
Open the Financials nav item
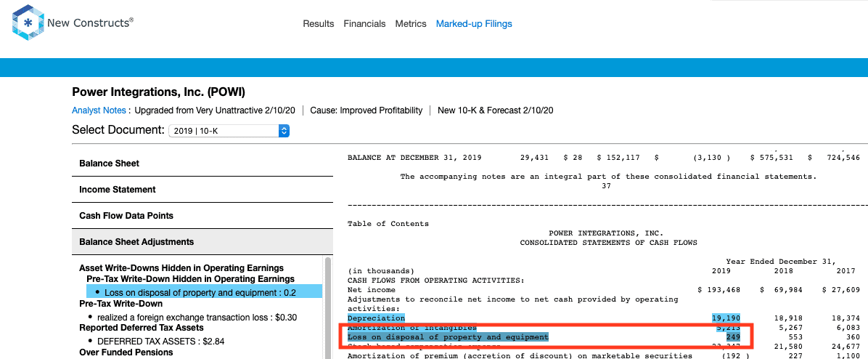[x=364, y=24]
